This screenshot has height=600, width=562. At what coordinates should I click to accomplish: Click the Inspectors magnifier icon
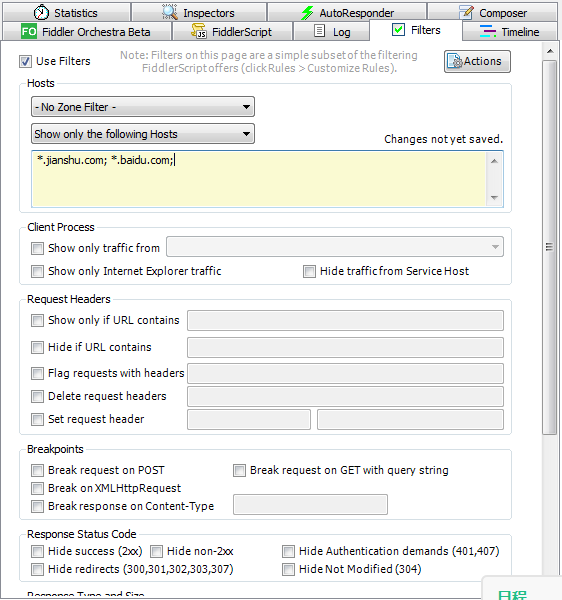click(169, 12)
